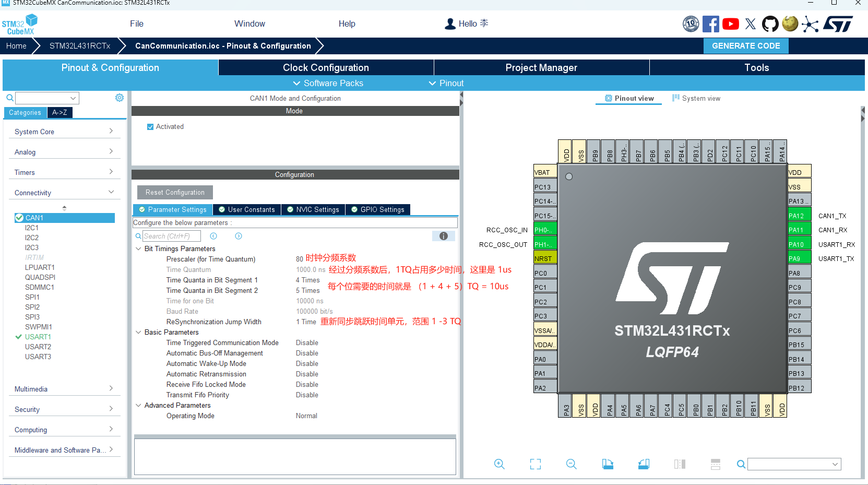Open the User Constants tab
This screenshot has height=485, width=868.
(x=247, y=209)
